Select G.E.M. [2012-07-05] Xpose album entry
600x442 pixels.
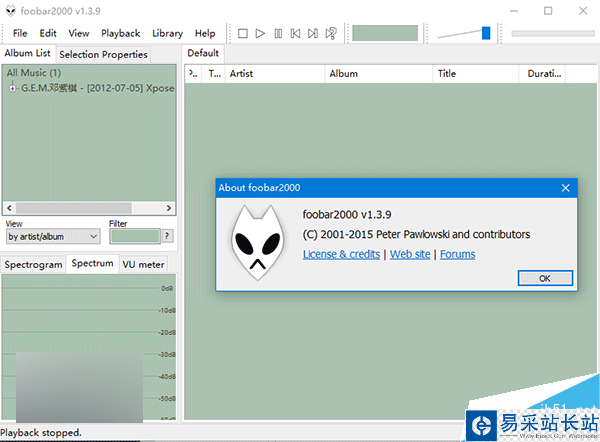(x=98, y=88)
